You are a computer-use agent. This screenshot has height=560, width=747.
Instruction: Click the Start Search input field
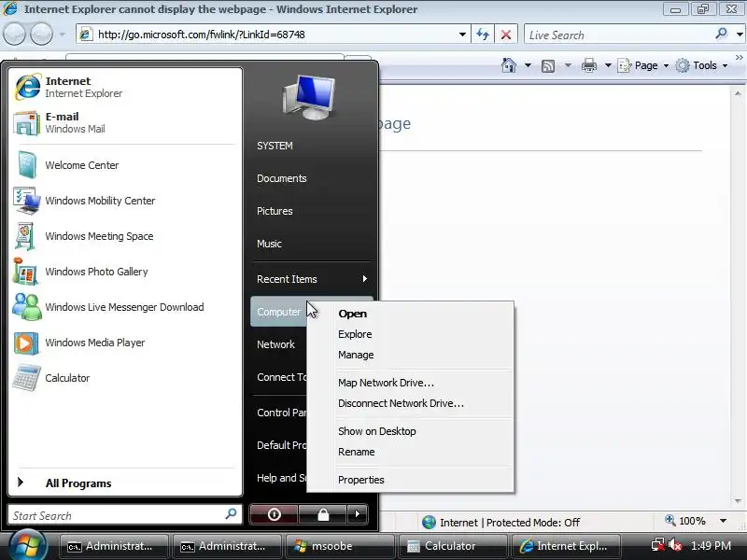point(125,515)
